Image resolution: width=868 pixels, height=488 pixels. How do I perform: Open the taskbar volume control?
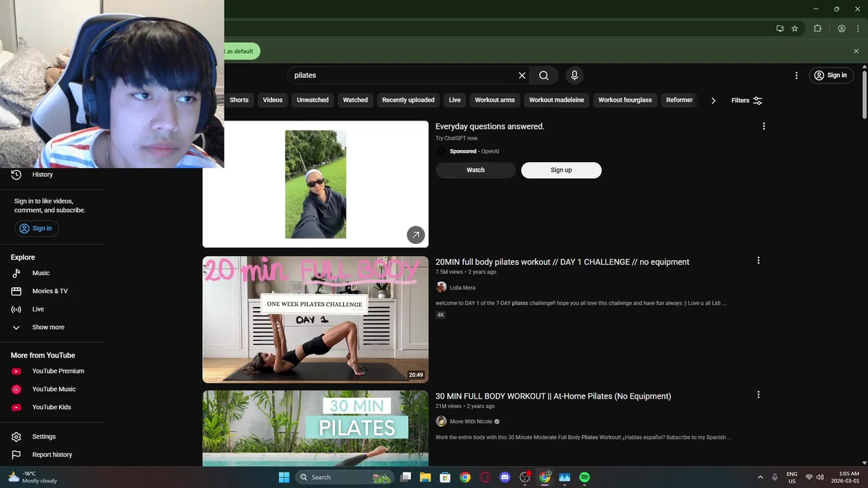(x=821, y=477)
